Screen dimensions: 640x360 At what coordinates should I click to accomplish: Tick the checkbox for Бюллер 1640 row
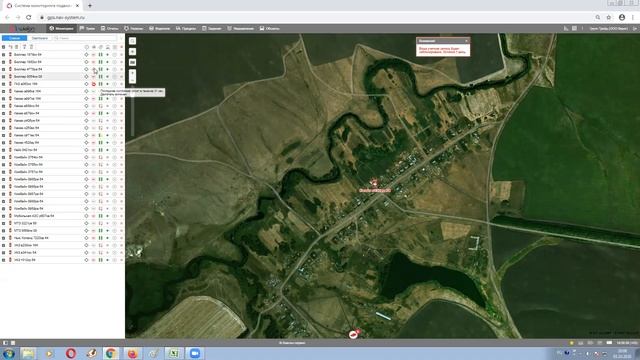4,62
